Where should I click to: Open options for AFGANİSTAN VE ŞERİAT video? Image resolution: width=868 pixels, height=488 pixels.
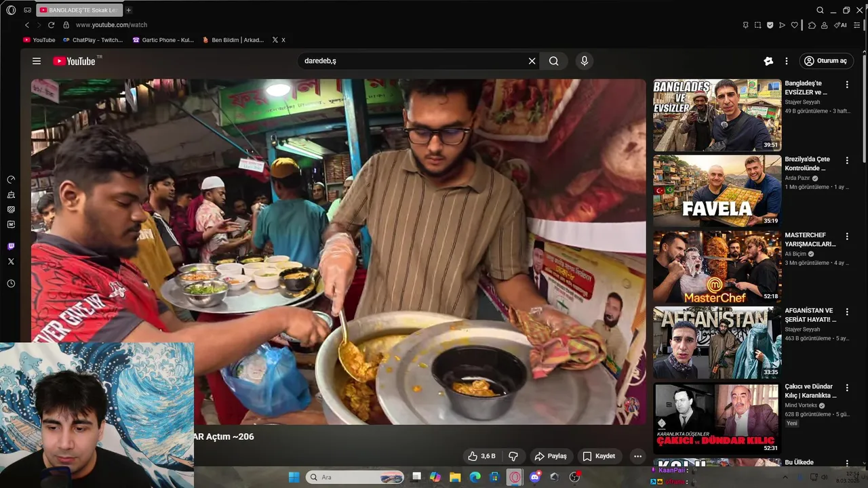[x=847, y=312]
